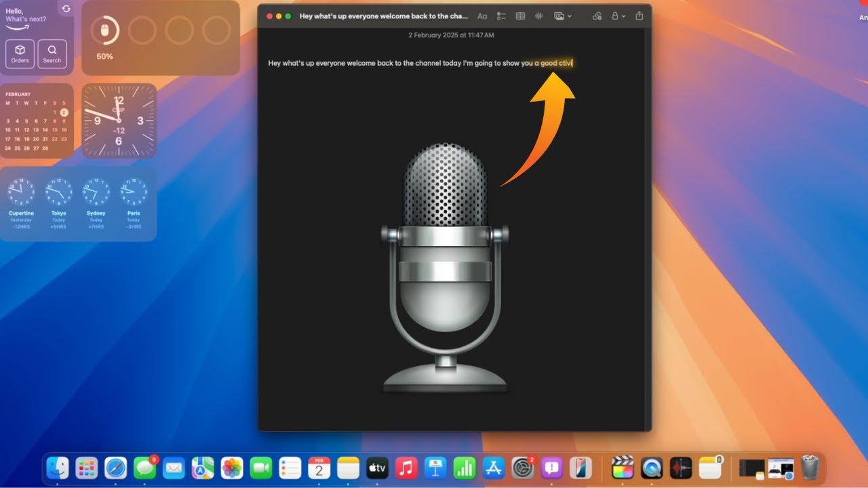Viewport: 868px width, 488px height.
Task: Open Launchpad from the dock
Action: tap(87, 468)
